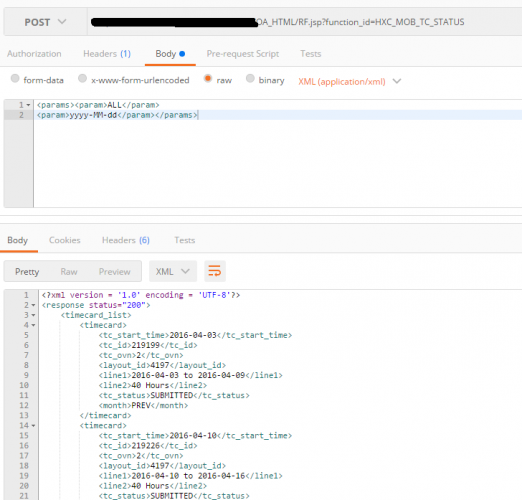Image resolution: width=522 pixels, height=500 pixels.
Task: Open the response Cookies tab
Action: (x=65, y=240)
